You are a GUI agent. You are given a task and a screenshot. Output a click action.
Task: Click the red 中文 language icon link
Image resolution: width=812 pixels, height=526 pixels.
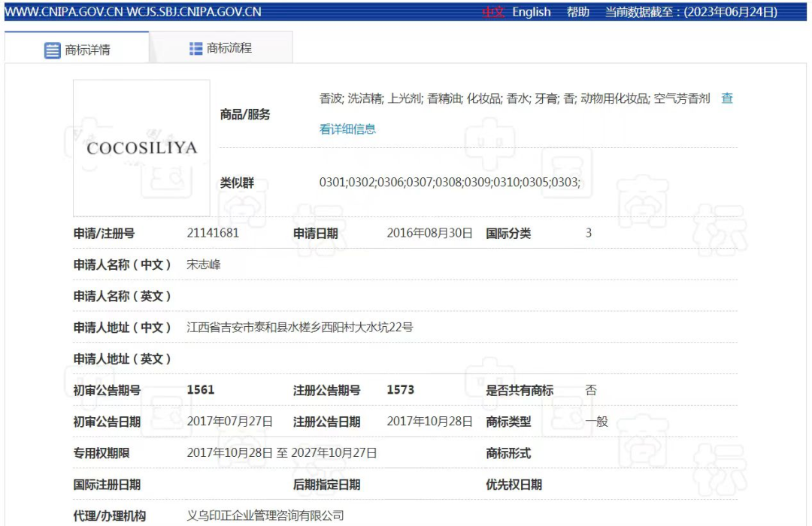pyautogui.click(x=493, y=12)
